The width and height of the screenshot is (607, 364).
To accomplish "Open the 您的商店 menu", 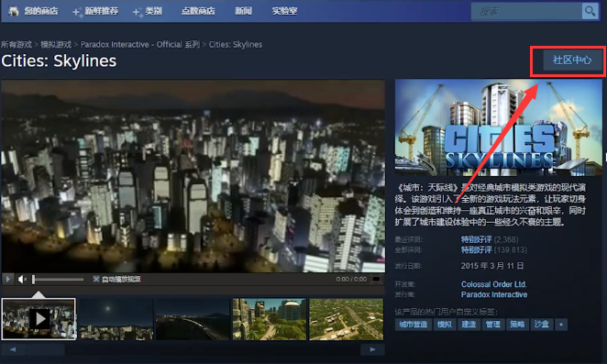I will point(41,11).
